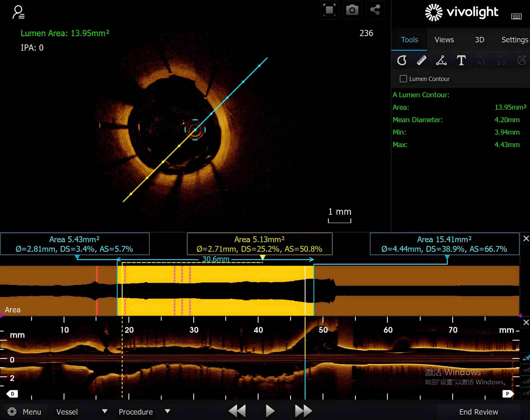Close the area profile panel
This screenshot has width=530, height=420.
(526, 238)
